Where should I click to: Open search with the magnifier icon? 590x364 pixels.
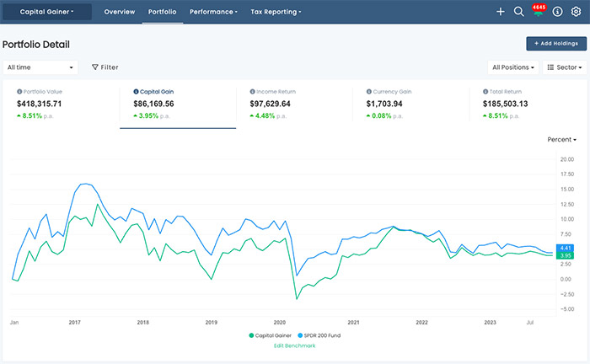pos(519,12)
